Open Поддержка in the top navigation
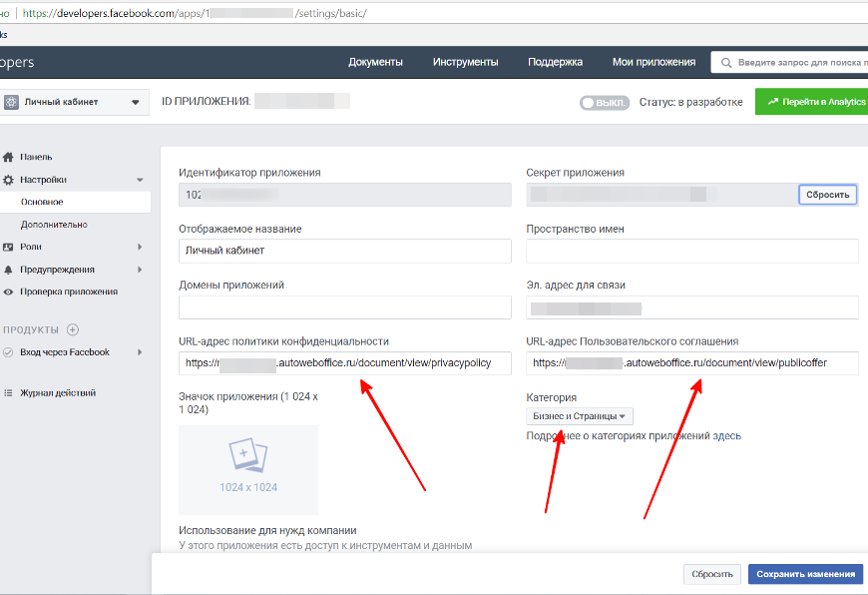868x595 pixels. [x=556, y=62]
